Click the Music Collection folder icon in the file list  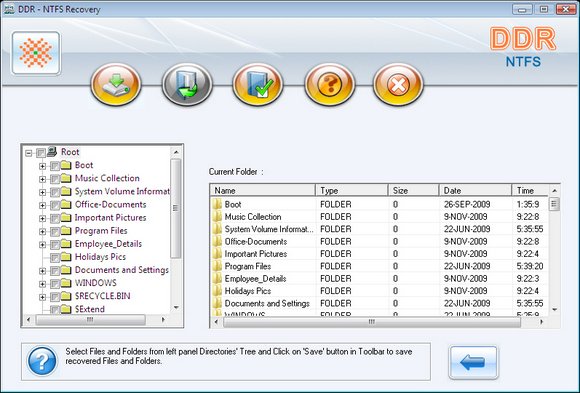point(217,216)
